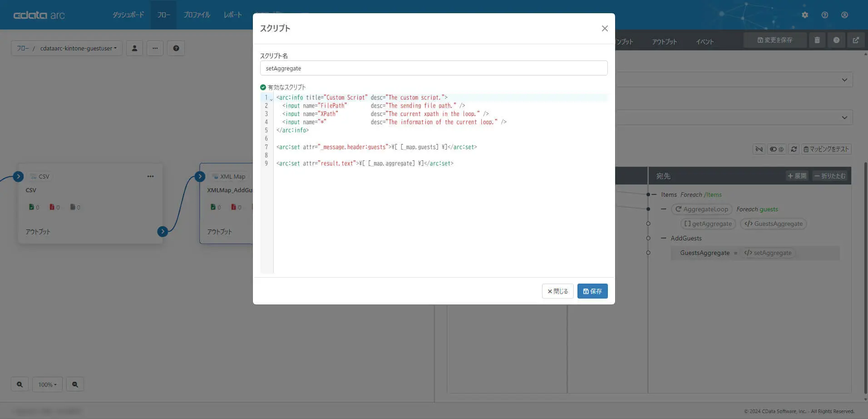Click the help icon in the connector panel header
Screen dimensions: 868x419
click(836, 40)
